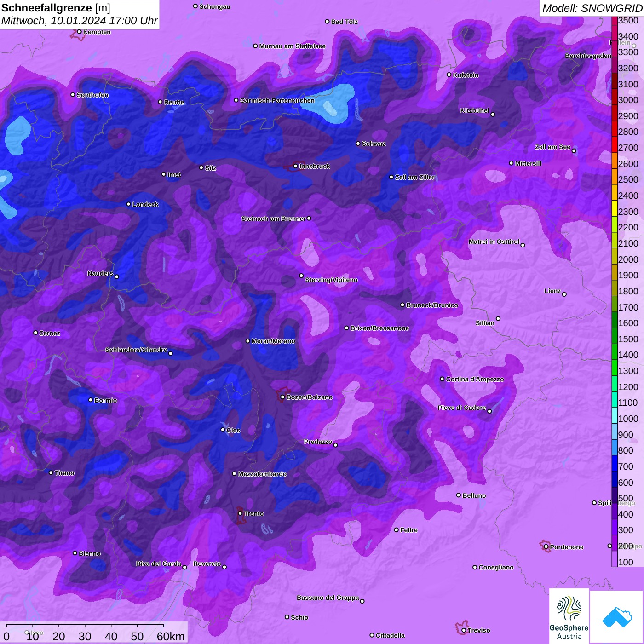
Task: Click the Bienno location dot
Action: click(75, 553)
